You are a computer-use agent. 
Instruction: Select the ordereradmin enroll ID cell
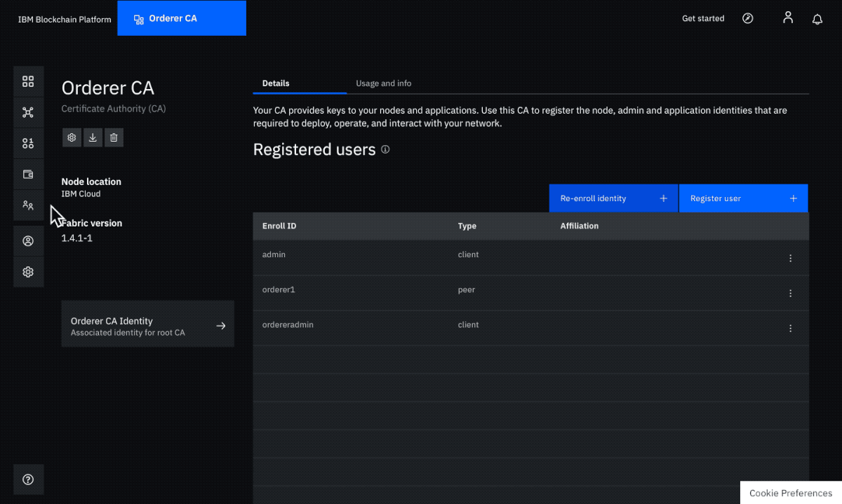[x=288, y=325]
